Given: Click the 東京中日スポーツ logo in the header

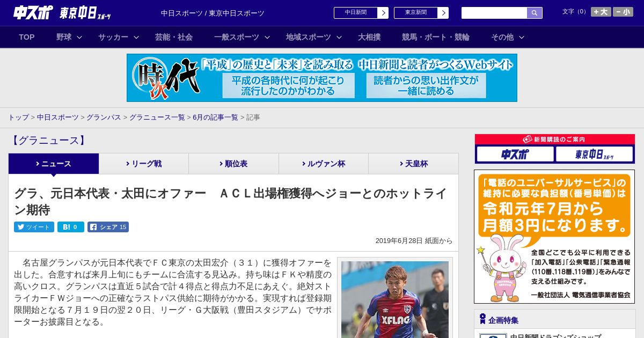Looking at the screenshot, I should click(86, 13).
